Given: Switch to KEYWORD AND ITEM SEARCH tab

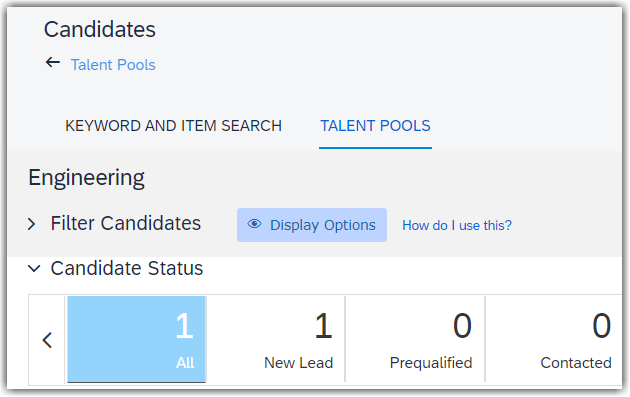Looking at the screenshot, I should point(174,126).
